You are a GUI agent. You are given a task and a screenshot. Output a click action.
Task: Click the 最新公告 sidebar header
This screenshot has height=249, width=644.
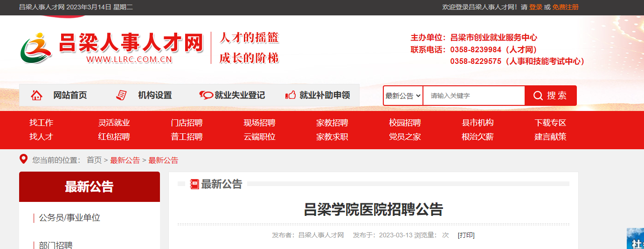tap(90, 187)
